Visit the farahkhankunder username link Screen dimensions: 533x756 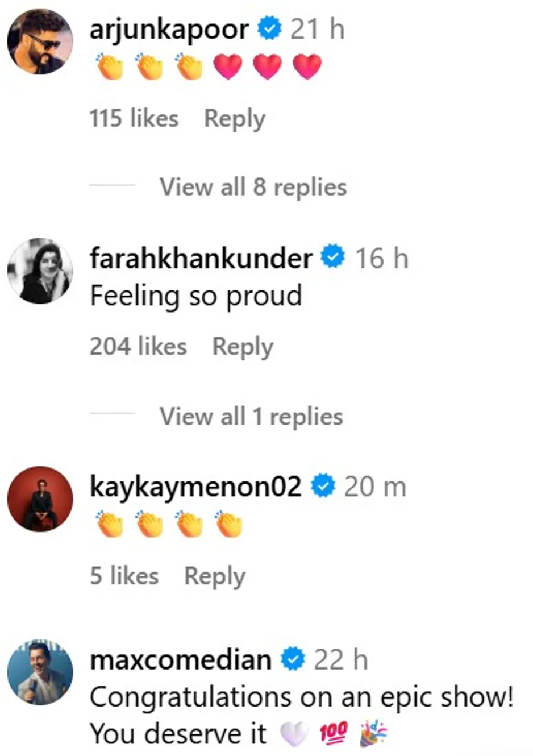point(201,258)
